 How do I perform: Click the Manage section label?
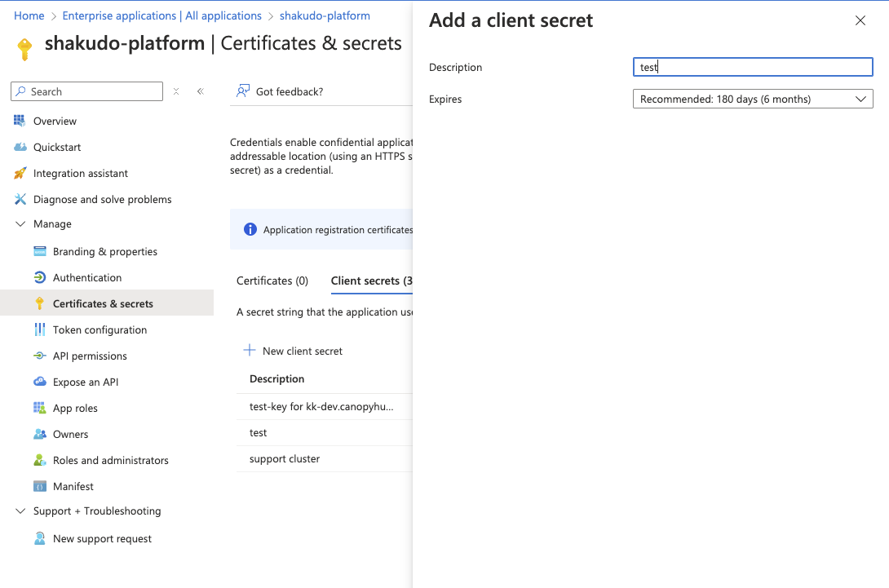click(x=52, y=224)
